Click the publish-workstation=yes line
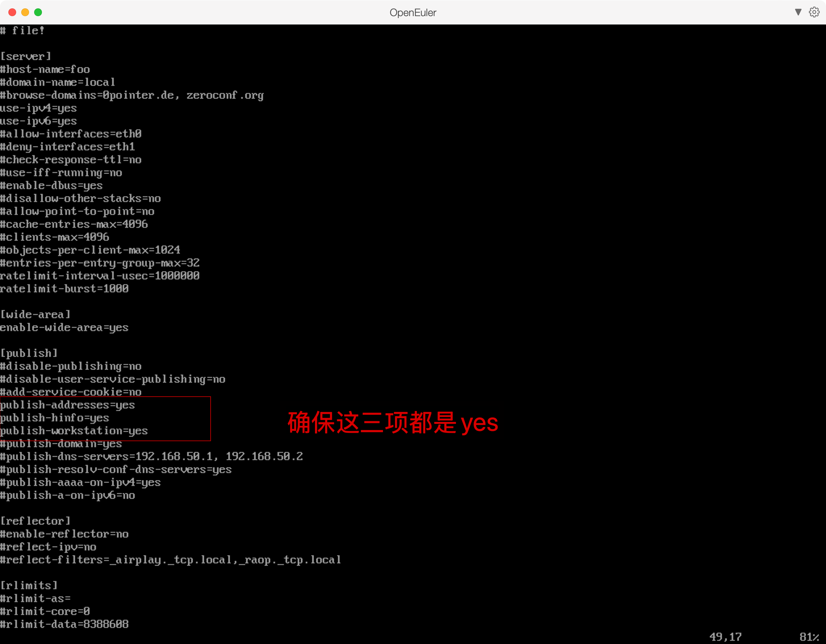Image resolution: width=826 pixels, height=644 pixels. [x=74, y=431]
